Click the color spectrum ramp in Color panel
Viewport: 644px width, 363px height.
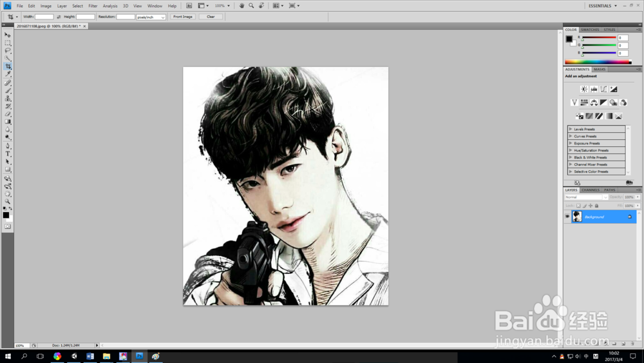[x=598, y=62]
